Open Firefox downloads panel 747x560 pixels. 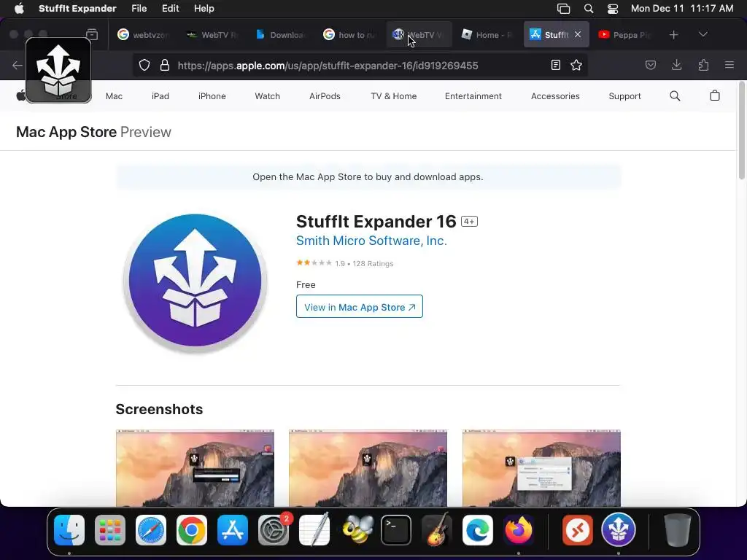point(676,65)
